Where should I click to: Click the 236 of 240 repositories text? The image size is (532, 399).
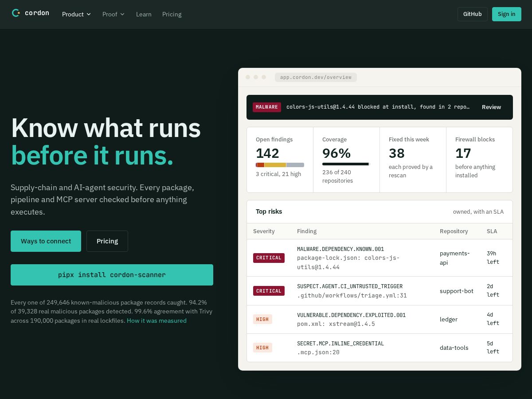338,176
